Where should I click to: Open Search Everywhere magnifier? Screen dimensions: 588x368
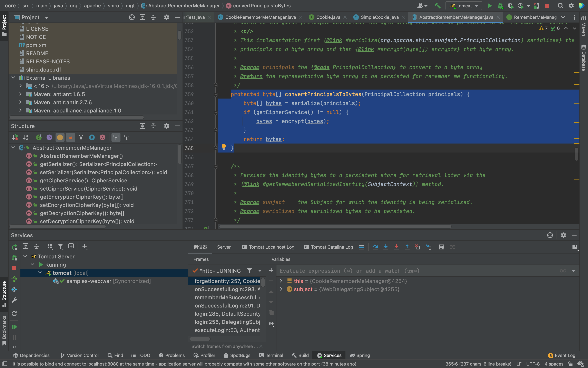560,6
